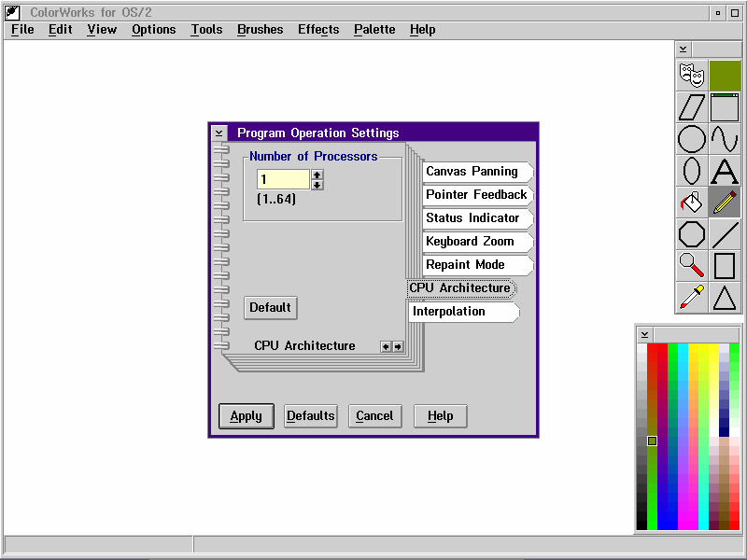Screen dimensions: 747x560
Task: Select the triangle drawing tool
Action: [725, 298]
